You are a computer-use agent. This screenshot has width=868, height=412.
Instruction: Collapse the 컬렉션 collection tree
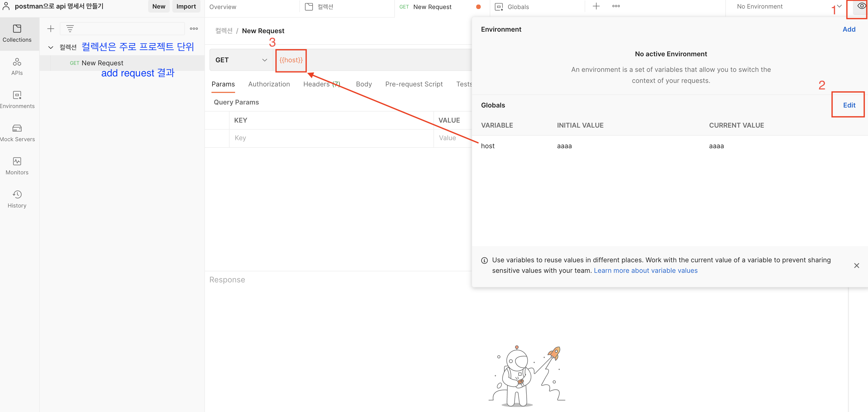pos(50,47)
